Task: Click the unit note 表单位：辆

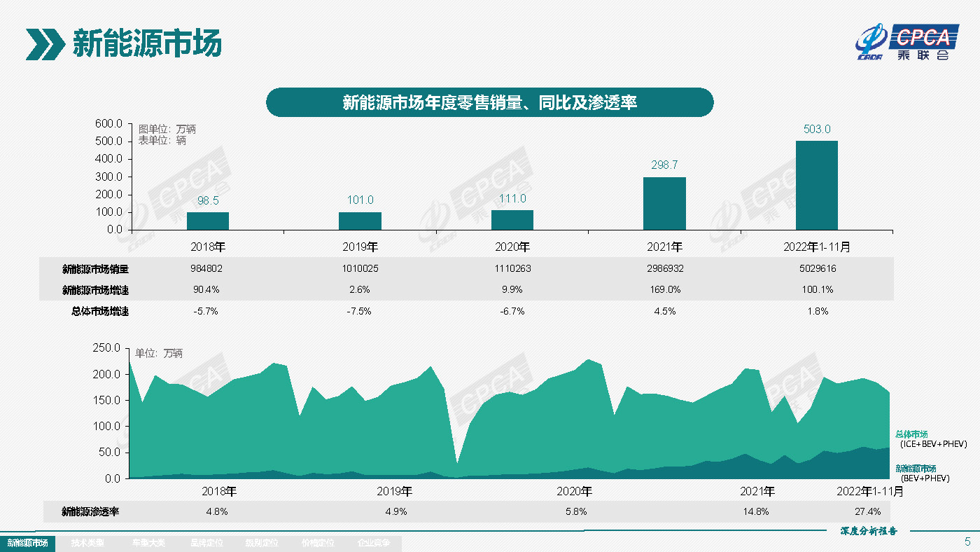Action: (x=162, y=140)
